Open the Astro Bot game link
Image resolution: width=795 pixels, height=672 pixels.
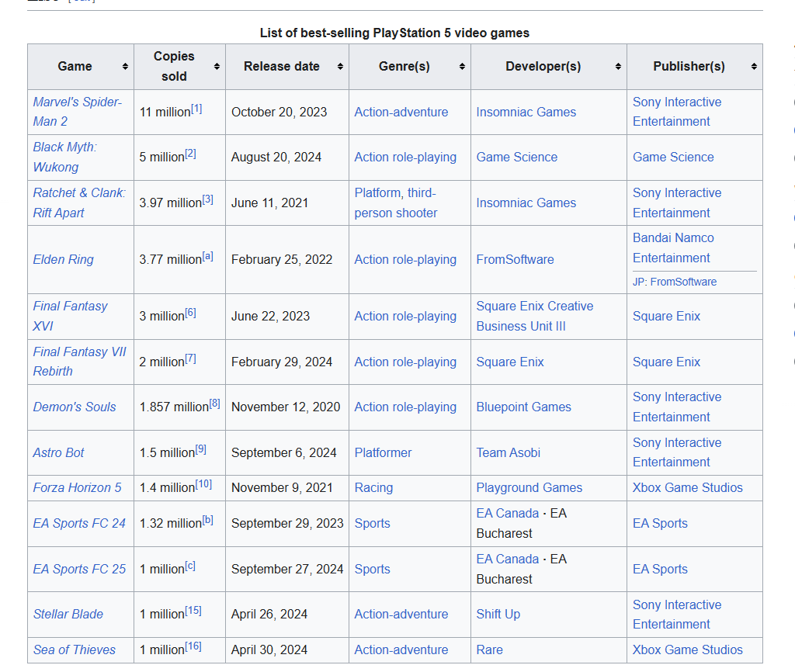(58, 452)
